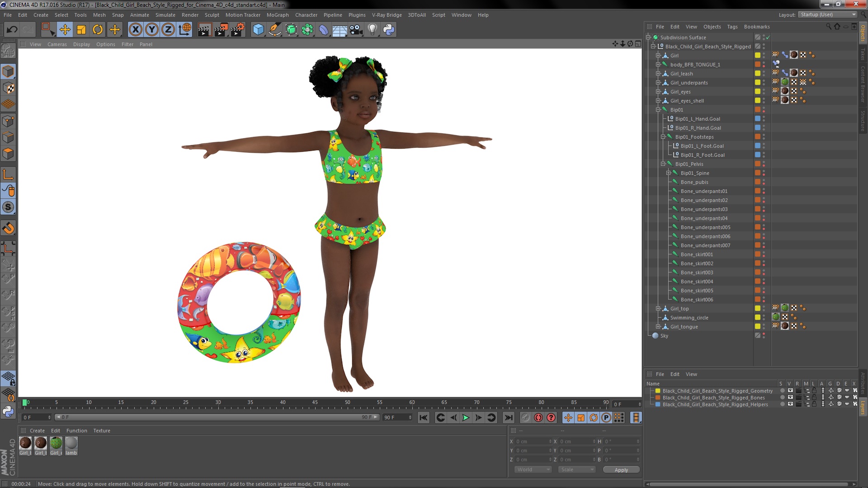Toggle view eye for Rigged_Bones layer

coord(790,398)
